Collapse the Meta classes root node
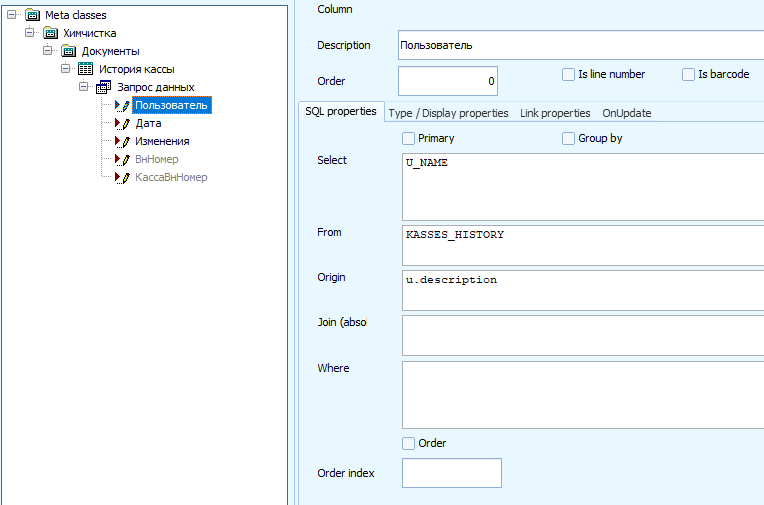The image size is (764, 505). pyautogui.click(x=11, y=15)
